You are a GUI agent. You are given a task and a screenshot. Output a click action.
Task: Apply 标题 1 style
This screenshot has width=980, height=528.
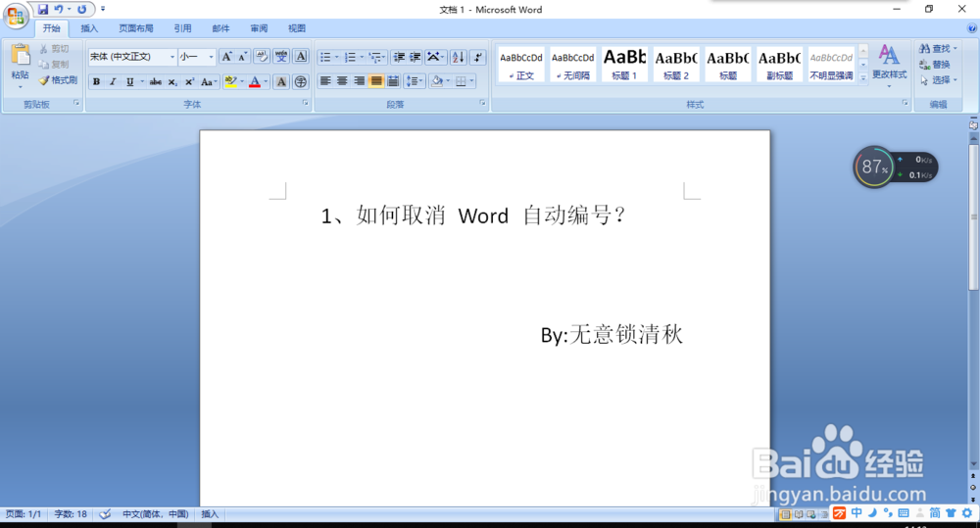[x=624, y=65]
